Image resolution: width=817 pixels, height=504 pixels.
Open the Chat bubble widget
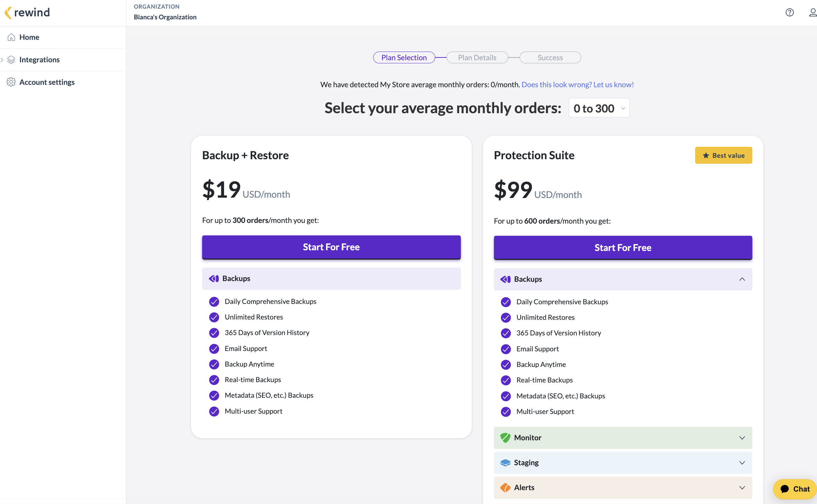795,489
